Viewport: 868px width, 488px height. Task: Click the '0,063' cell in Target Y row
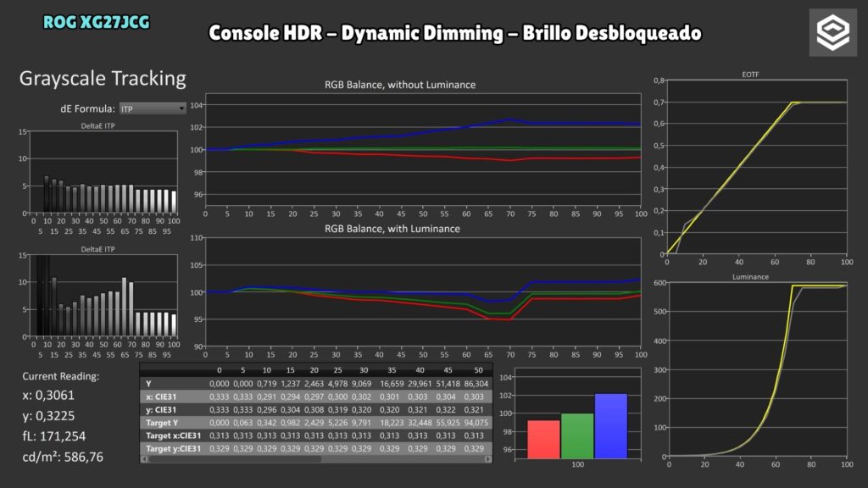(x=243, y=423)
